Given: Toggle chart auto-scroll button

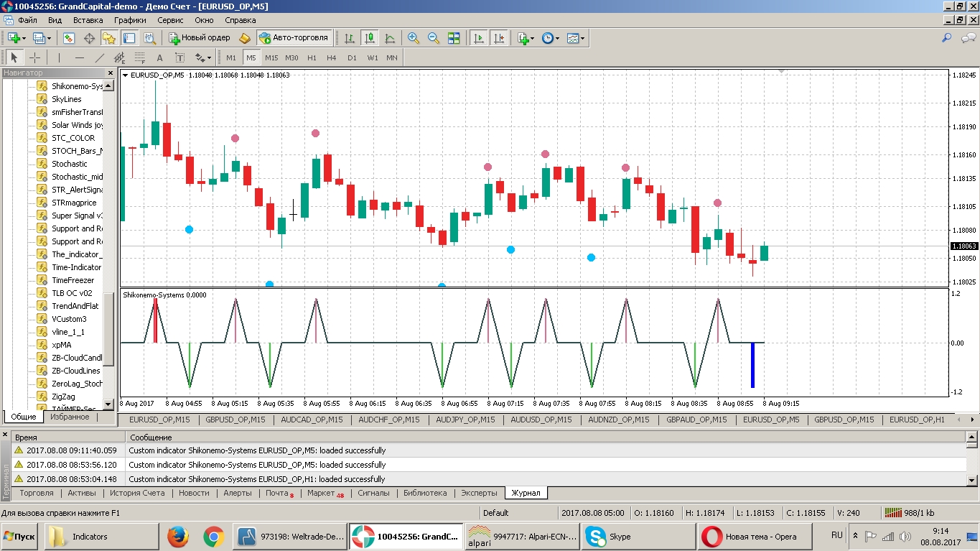Looking at the screenshot, I should pyautogui.click(x=478, y=38).
